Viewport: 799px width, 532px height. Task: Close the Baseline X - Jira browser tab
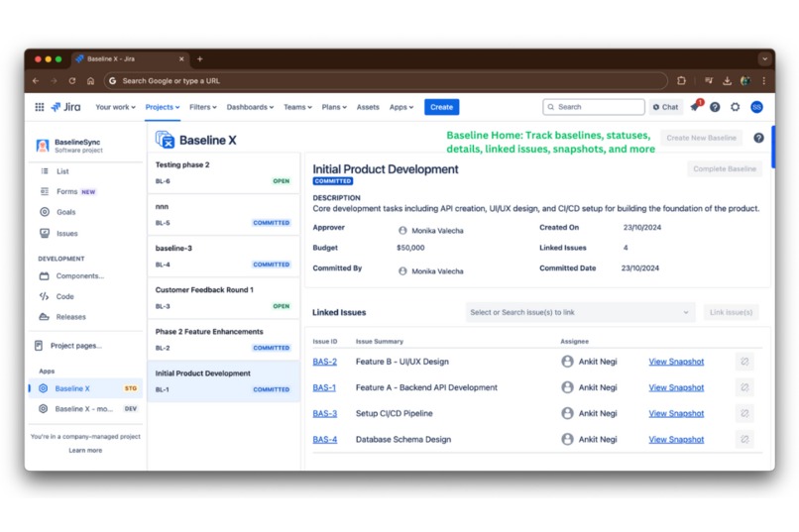tap(181, 59)
